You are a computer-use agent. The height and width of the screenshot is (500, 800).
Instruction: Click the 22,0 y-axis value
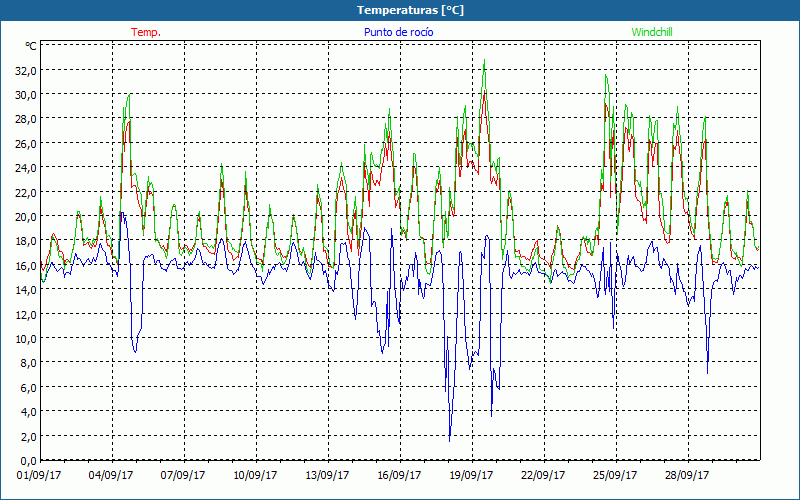point(26,192)
